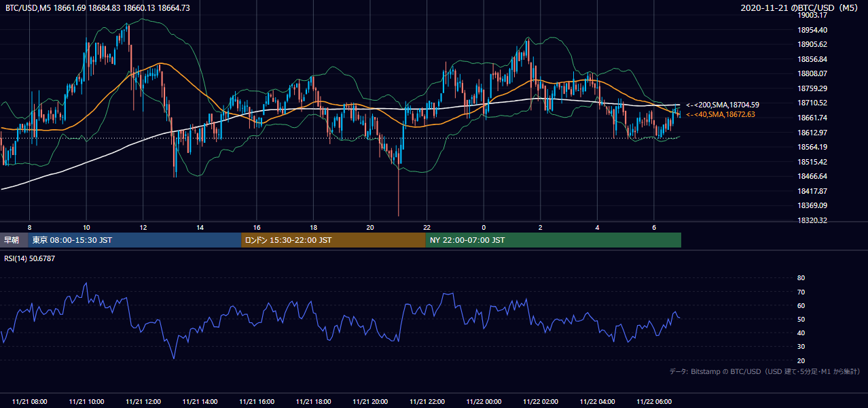Screen dimensions: 868x408
Task: Click hour tick 18 under price chart
Action: coord(313,227)
